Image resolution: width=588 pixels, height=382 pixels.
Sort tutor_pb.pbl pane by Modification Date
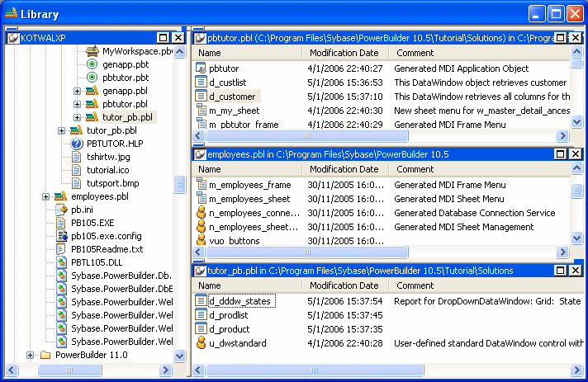[345, 285]
